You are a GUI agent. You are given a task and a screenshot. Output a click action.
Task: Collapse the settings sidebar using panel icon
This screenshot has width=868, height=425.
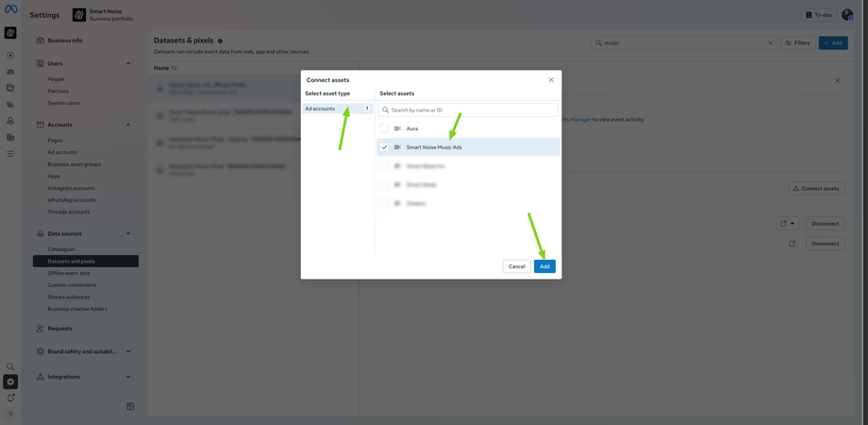click(130, 406)
